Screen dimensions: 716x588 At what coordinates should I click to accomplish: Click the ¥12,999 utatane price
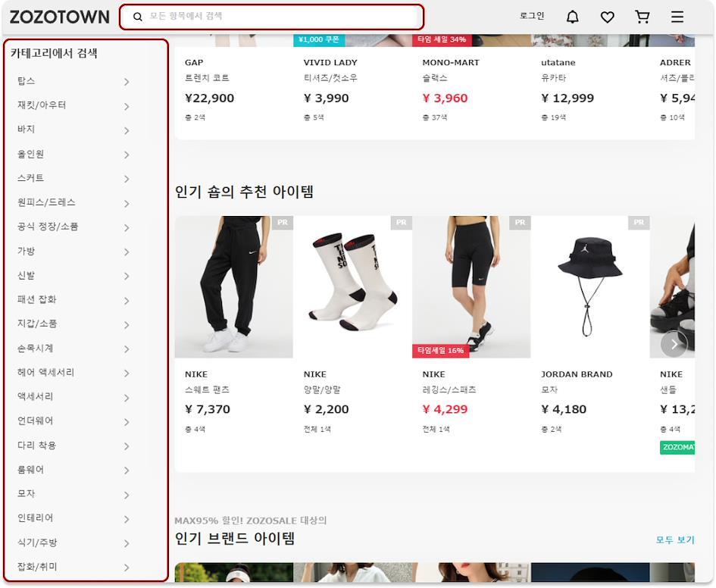pos(567,99)
